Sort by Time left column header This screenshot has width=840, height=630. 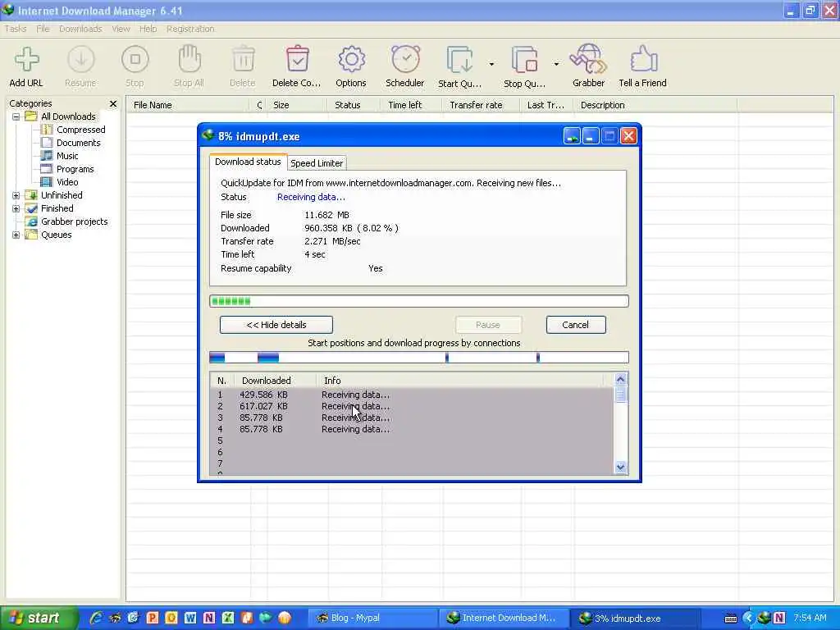pyautogui.click(x=411, y=105)
